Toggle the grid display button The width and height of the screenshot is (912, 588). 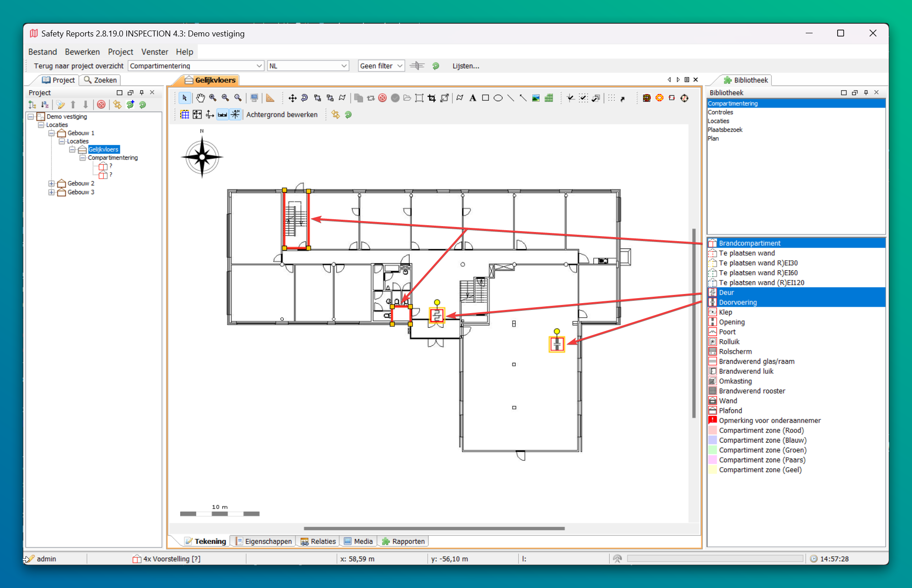point(185,114)
